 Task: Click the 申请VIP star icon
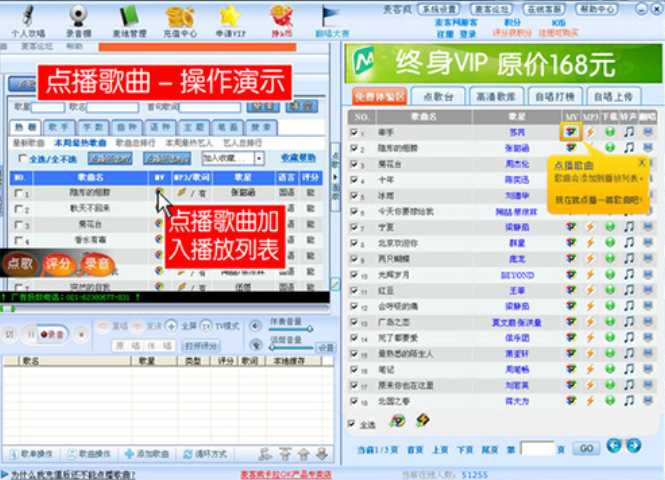[230, 18]
